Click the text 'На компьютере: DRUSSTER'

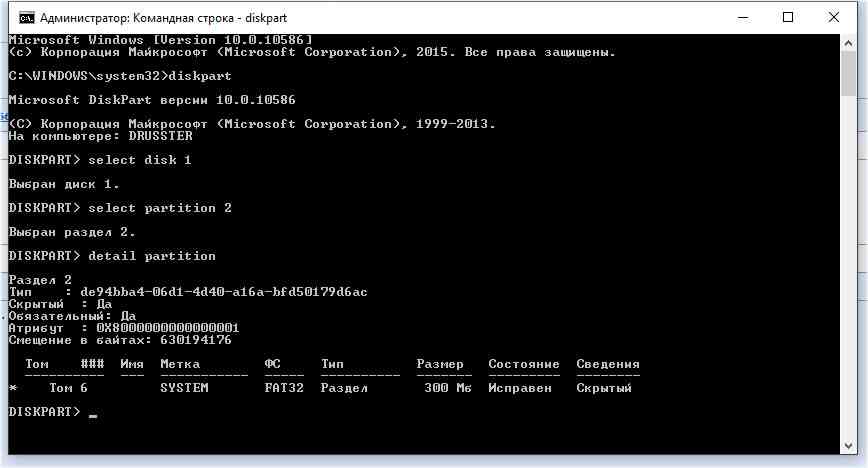click(100, 136)
